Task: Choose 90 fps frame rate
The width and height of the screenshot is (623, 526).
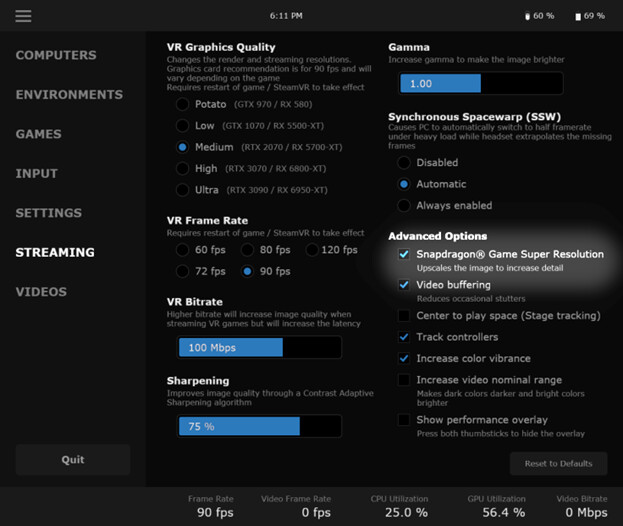Action: [247, 271]
